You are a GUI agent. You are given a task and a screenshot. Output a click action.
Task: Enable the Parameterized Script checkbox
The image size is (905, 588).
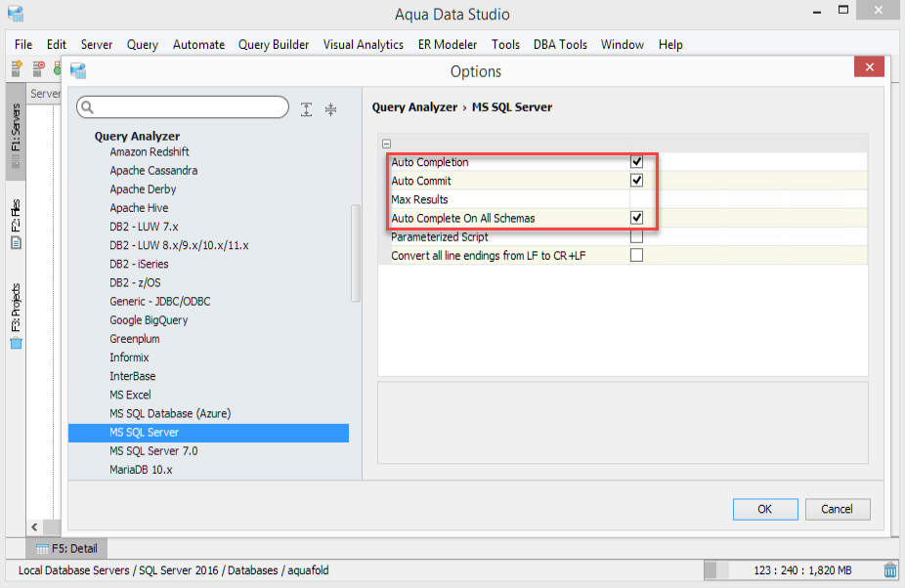[x=636, y=236]
